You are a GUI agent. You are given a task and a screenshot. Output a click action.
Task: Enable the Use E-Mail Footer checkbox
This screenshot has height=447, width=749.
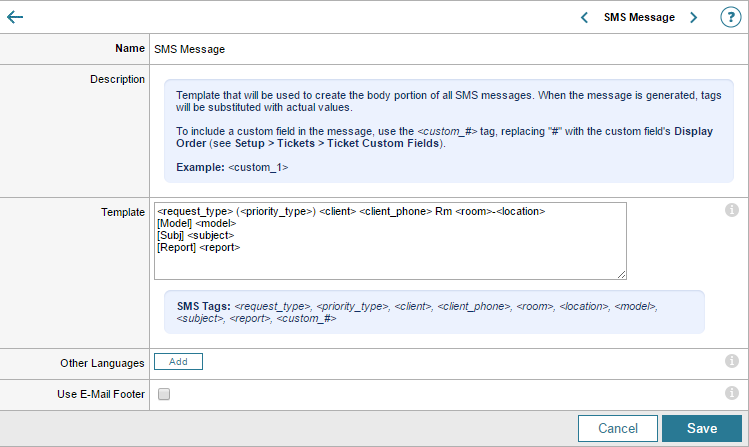coord(164,394)
